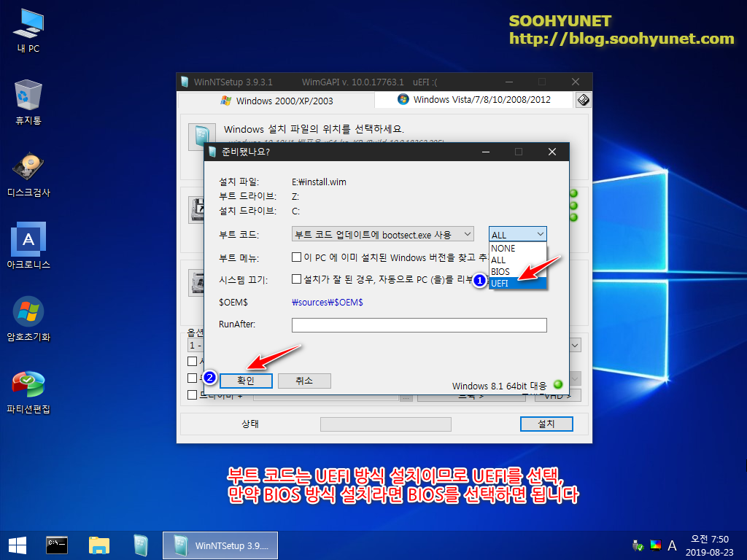747x560 pixels.
Task: Close the WinNTSetup main window
Action: pos(576,82)
